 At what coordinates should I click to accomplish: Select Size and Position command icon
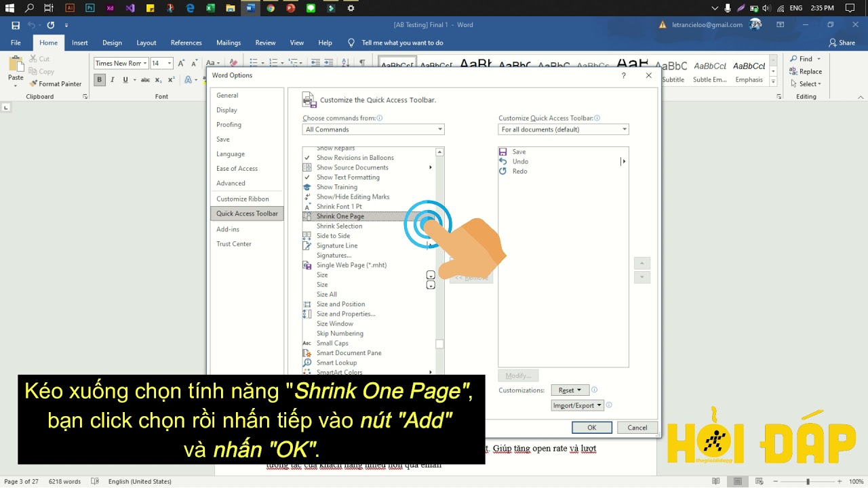pyautogui.click(x=307, y=304)
